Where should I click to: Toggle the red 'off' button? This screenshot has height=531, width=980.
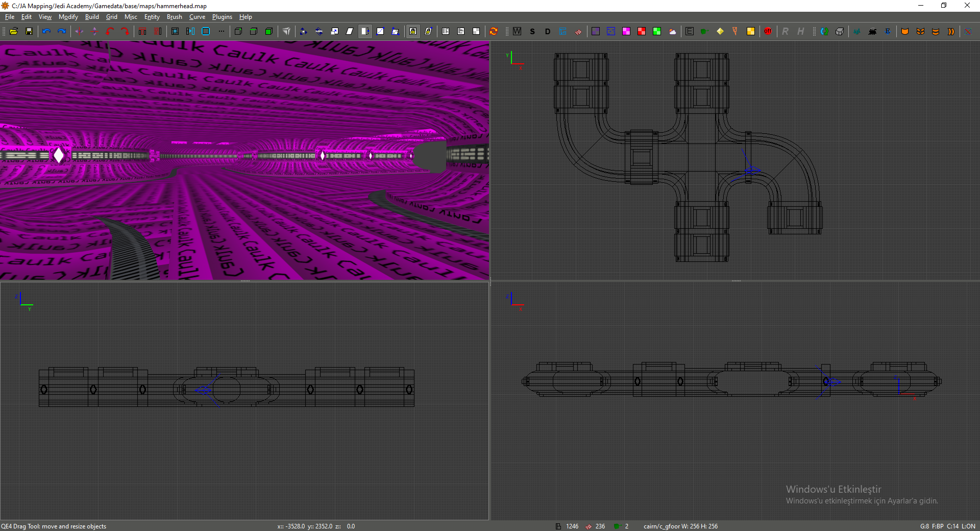pos(768,31)
